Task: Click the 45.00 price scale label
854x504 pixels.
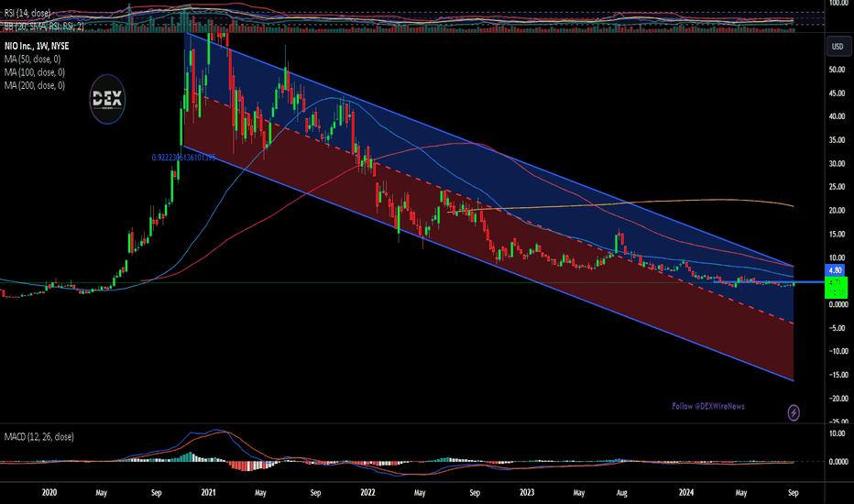Action: 837,93
